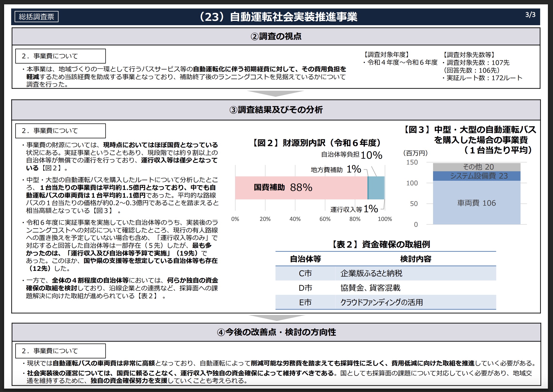Click the teal 自治体等負担 bar segment
Screen dimensions: 553x392
[377, 188]
